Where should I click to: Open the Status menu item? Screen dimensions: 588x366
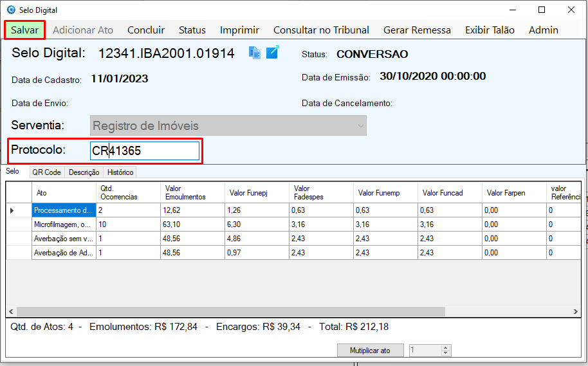(192, 30)
